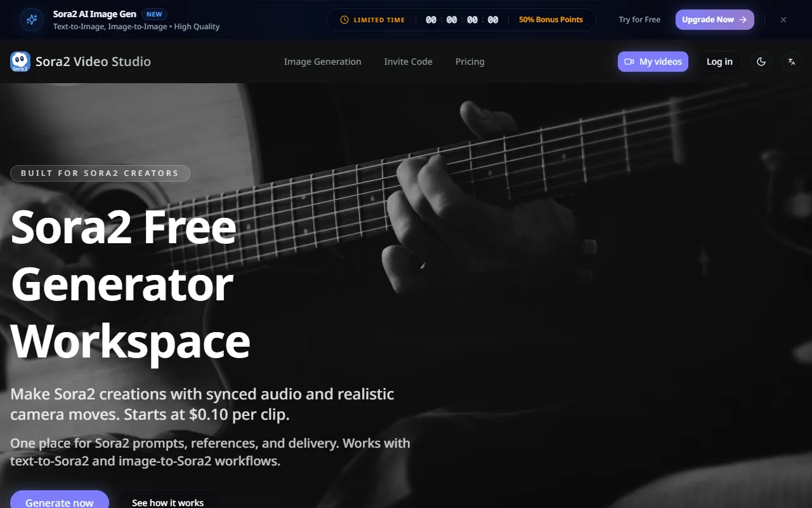
Task: Click the arrow icon in Upgrade Now
Action: [x=743, y=20]
